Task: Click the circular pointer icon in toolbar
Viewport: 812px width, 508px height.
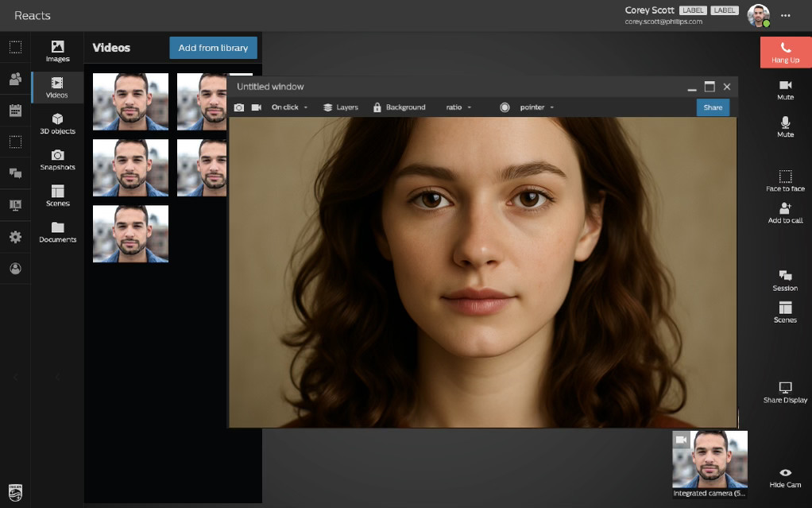Action: [505, 107]
